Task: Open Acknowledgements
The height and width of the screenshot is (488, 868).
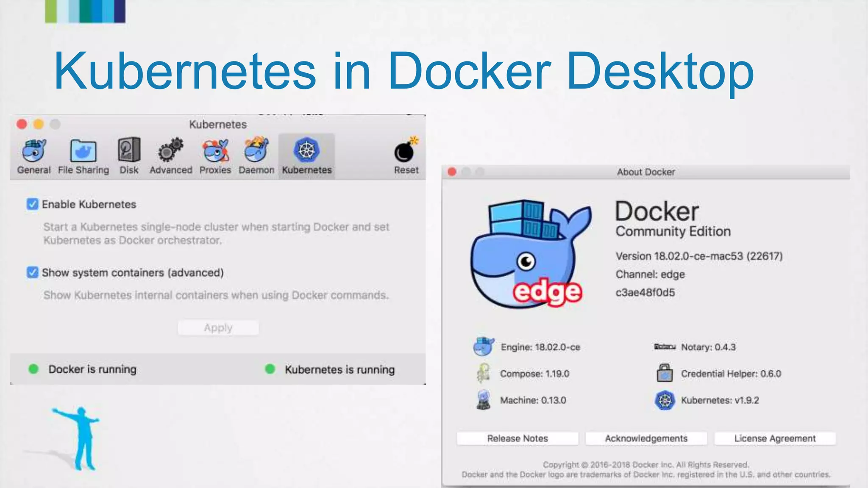Action: [x=646, y=438]
